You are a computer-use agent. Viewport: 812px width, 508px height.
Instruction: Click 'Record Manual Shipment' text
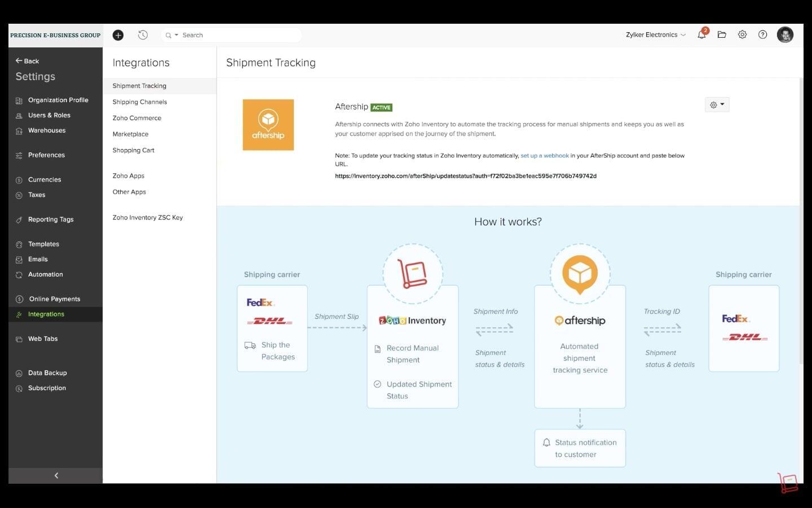pos(412,354)
